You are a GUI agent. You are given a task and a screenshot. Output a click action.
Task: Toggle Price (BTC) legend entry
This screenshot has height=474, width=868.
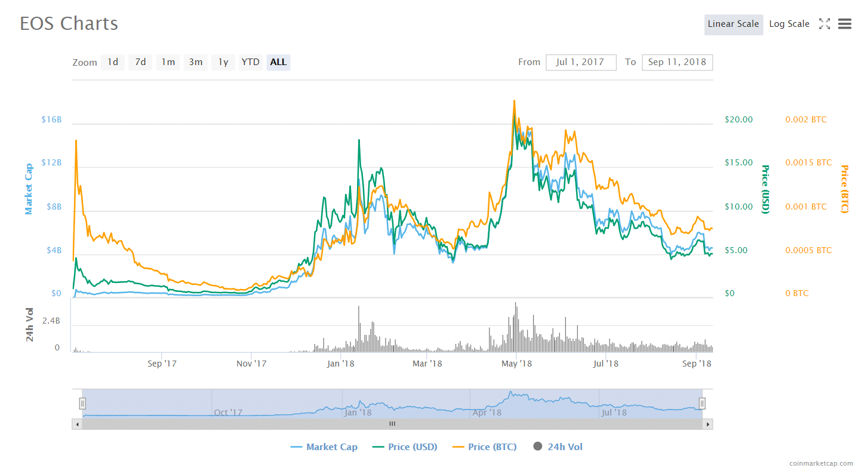pos(484,447)
